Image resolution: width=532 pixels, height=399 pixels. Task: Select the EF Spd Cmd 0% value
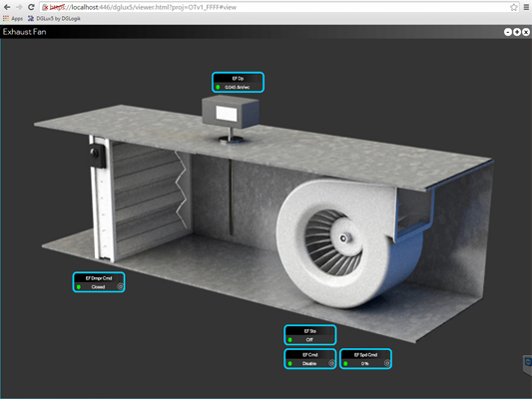364,363
